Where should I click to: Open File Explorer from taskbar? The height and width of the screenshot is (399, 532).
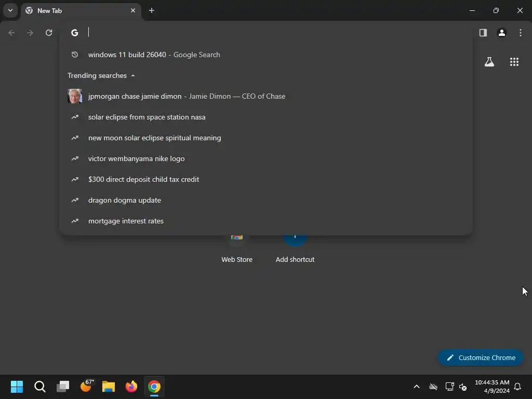click(109, 387)
